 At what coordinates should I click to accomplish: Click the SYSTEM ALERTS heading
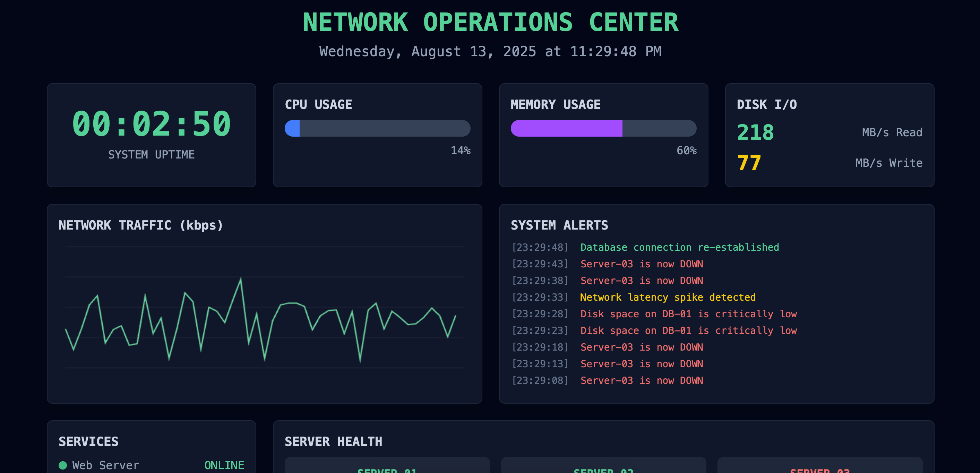(559, 225)
